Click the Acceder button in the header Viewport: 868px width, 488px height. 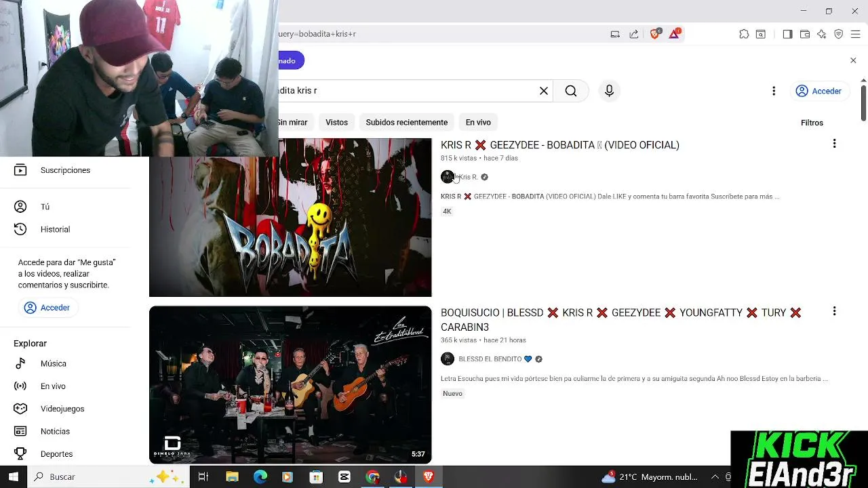(818, 91)
